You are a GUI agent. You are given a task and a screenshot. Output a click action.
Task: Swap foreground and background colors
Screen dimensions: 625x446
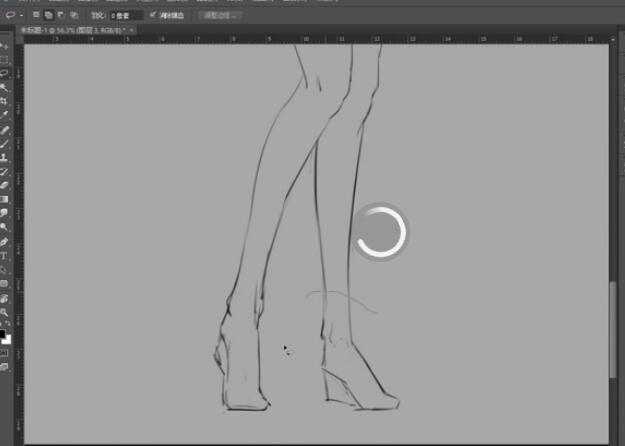pyautogui.click(x=8, y=323)
